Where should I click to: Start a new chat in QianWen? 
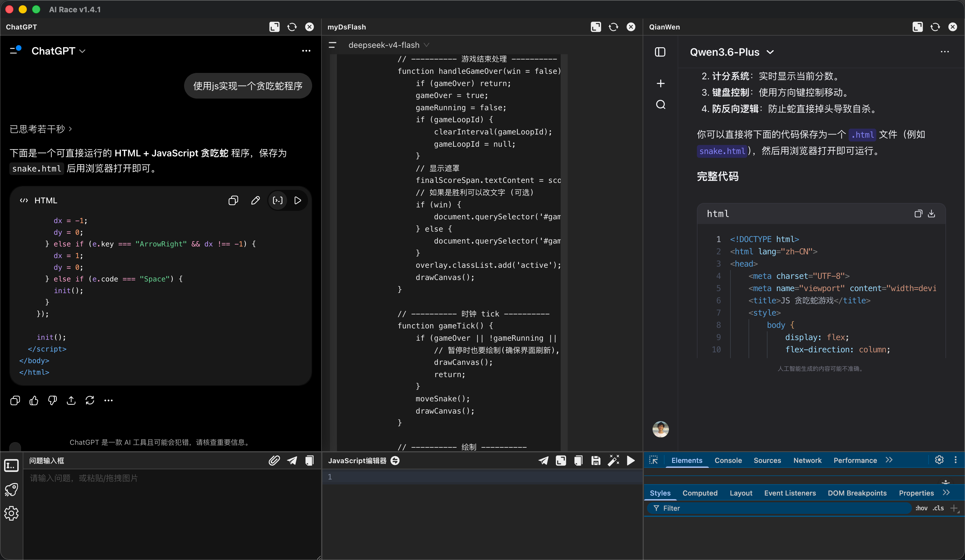coord(660,83)
